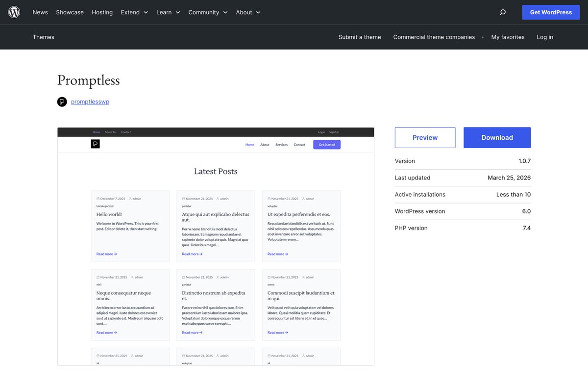The height and width of the screenshot is (384, 588).
Task: Open Commercial theme companies link
Action: 434,37
